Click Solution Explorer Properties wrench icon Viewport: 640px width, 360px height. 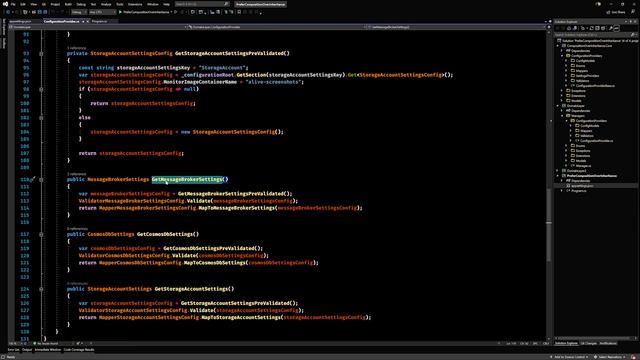pos(611,28)
